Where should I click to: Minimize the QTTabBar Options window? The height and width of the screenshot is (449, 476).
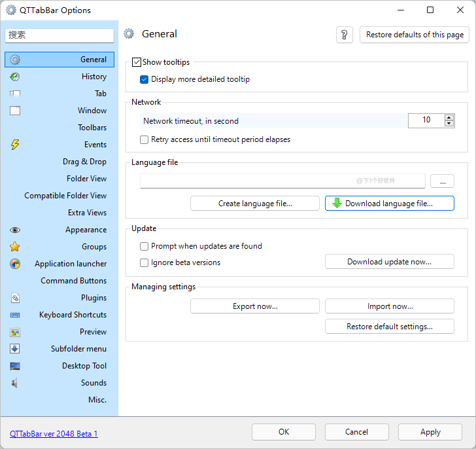tap(401, 10)
